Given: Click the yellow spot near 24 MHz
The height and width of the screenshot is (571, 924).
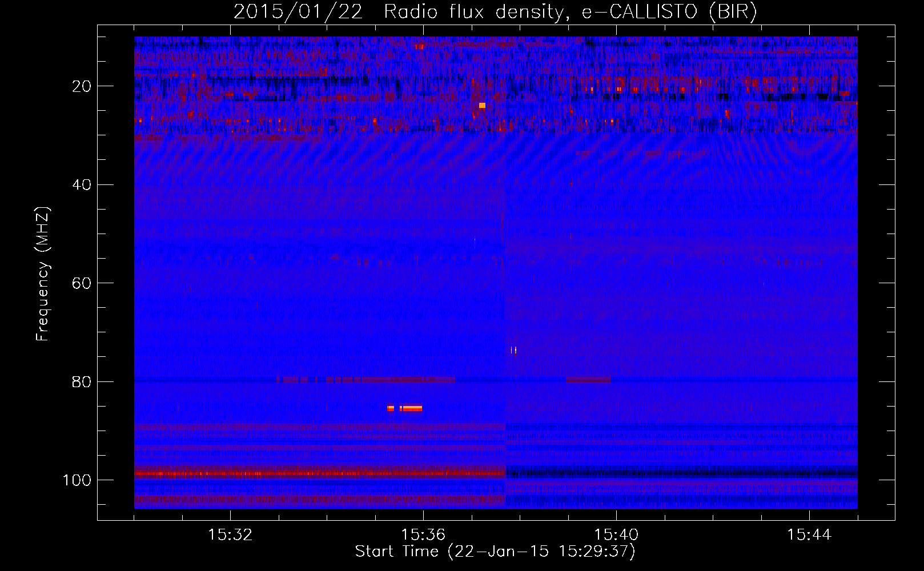Looking at the screenshot, I should point(482,106).
